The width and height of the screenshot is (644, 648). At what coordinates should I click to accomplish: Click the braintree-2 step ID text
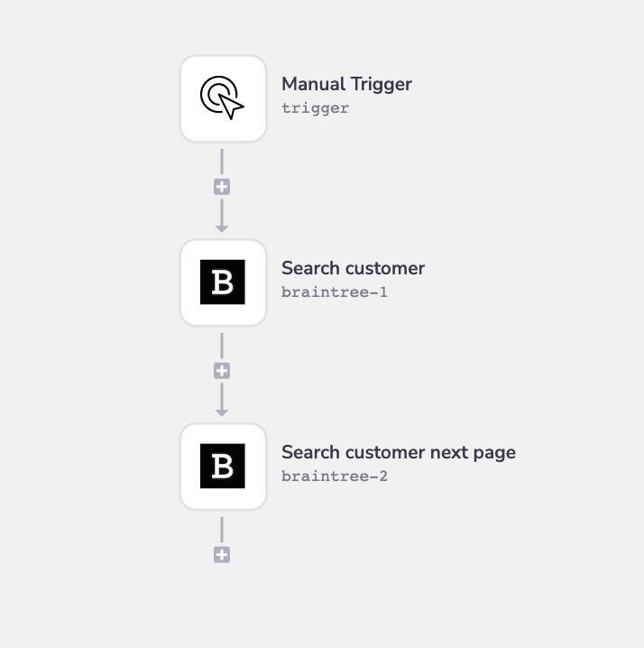334,477
